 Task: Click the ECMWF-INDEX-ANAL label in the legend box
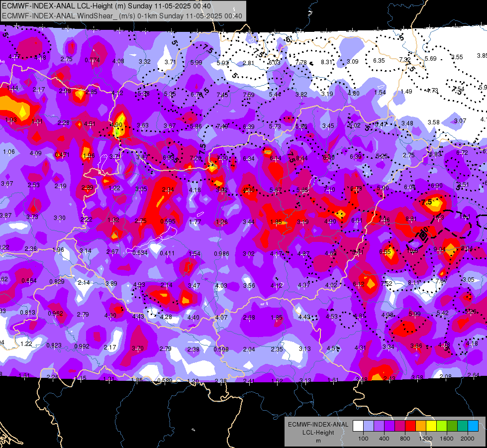coord(318,425)
